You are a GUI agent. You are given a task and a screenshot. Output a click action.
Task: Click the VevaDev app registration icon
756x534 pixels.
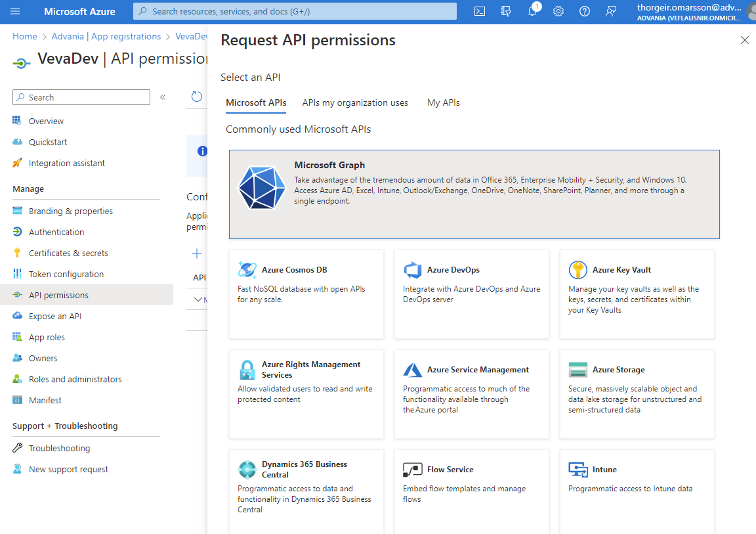coord(21,62)
